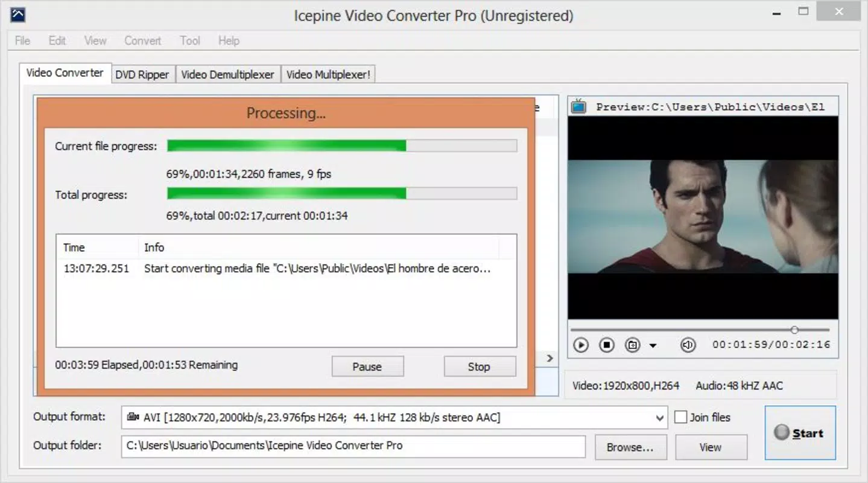Open the View menu
868x483 pixels.
pyautogui.click(x=95, y=40)
